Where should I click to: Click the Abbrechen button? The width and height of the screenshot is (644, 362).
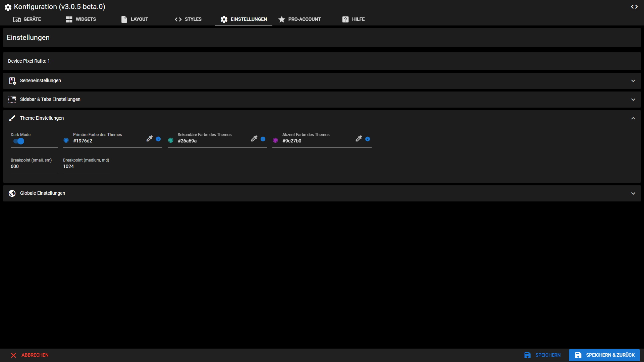pyautogui.click(x=30, y=355)
